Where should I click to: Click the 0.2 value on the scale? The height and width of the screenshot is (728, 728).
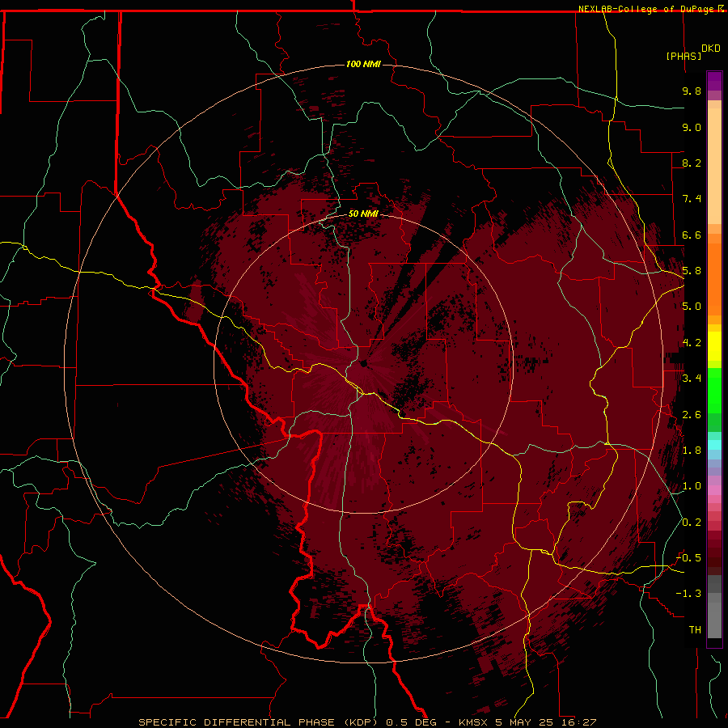(692, 523)
